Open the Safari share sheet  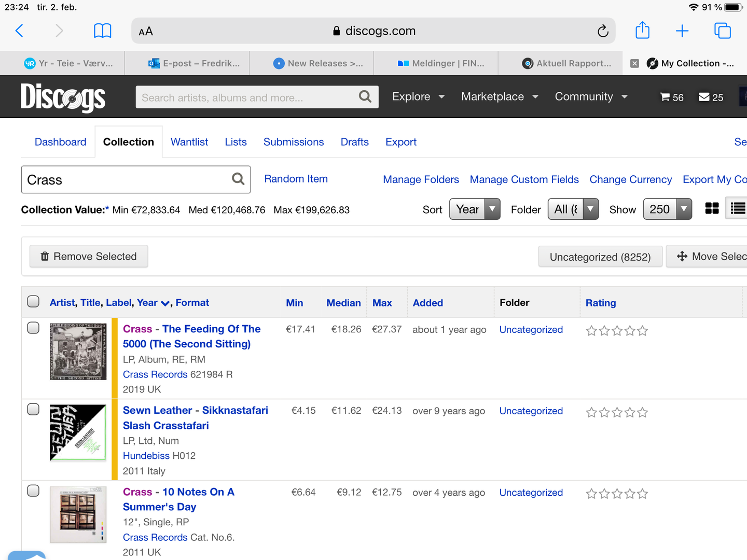(x=642, y=30)
